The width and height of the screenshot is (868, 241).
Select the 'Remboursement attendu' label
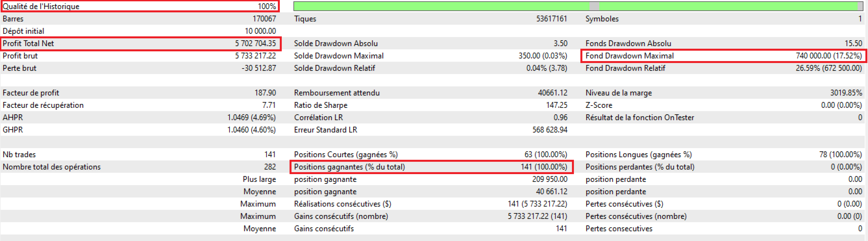coord(336,93)
